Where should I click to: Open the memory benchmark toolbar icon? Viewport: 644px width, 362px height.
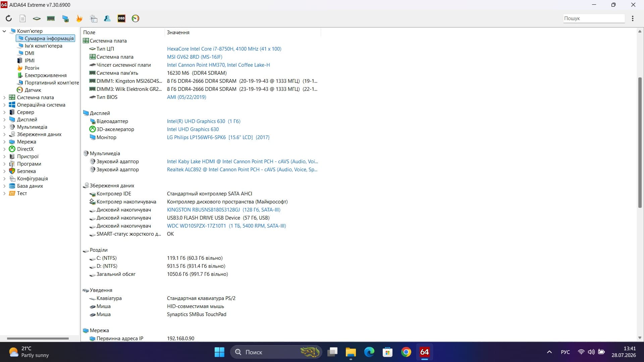point(51,18)
